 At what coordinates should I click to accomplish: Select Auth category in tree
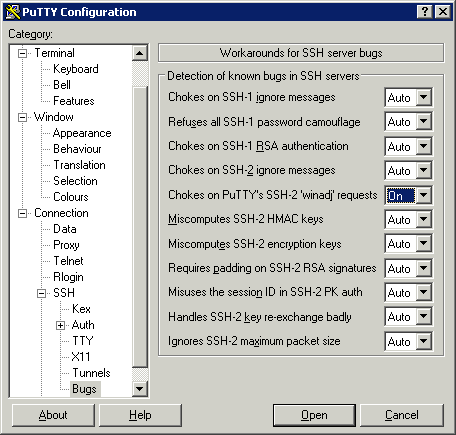pyautogui.click(x=83, y=325)
